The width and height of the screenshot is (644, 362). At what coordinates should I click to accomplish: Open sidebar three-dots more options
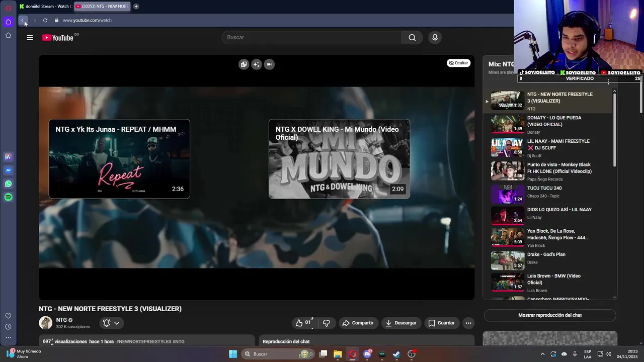coord(8,337)
